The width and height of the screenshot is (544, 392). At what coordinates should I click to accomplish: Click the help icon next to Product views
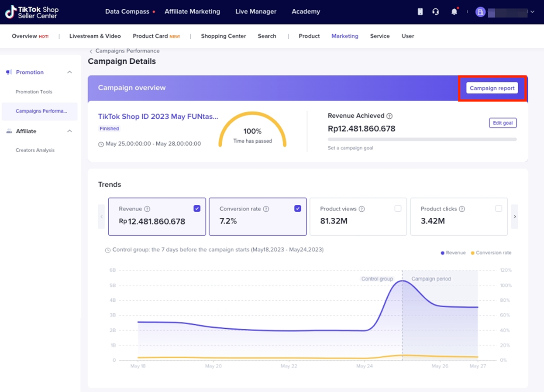(362, 209)
